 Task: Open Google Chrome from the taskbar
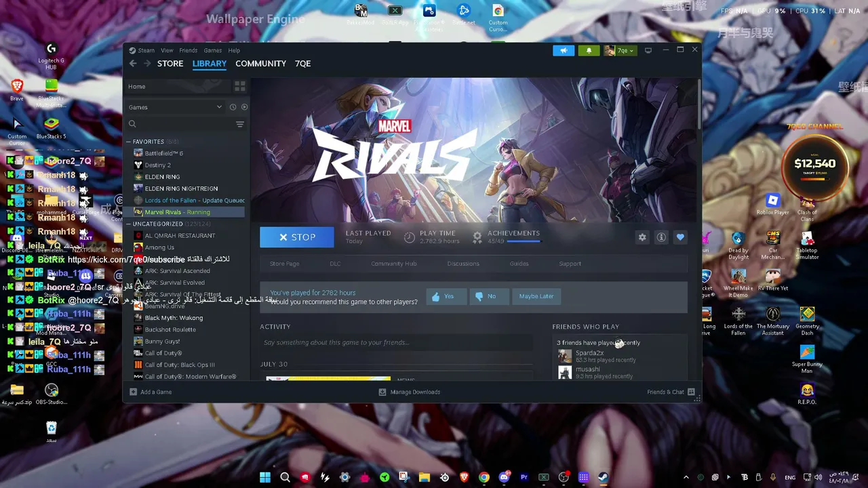pos(484,477)
